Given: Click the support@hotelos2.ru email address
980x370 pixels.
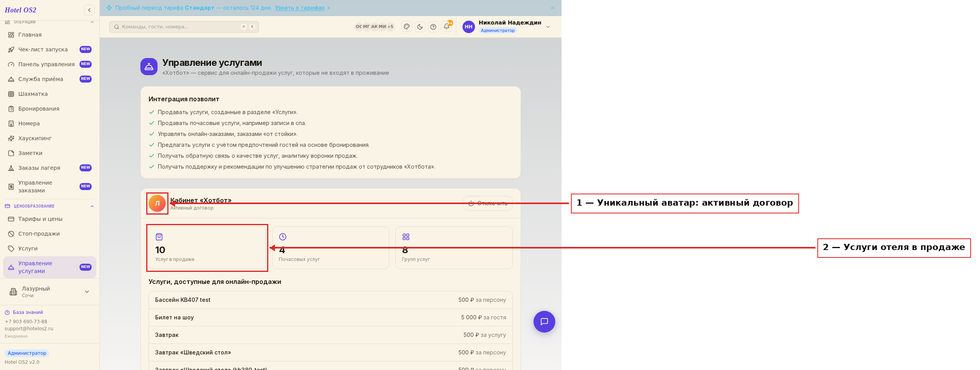Looking at the screenshot, I should coord(29,329).
